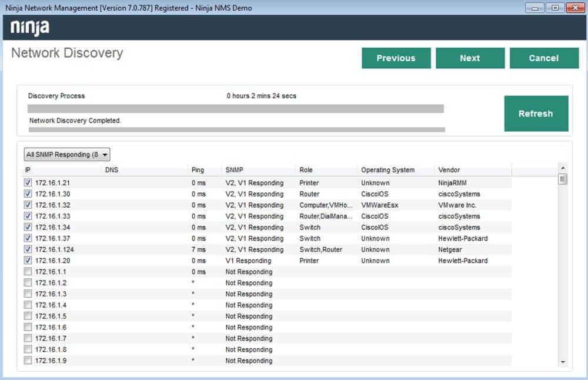Click the dropdown arrow next to the device filter

coord(104,154)
